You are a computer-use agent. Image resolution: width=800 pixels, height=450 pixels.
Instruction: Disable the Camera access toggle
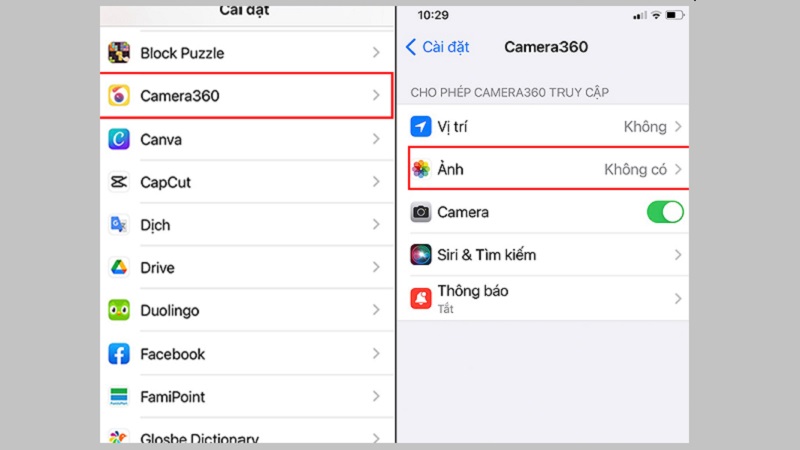pyautogui.click(x=665, y=212)
